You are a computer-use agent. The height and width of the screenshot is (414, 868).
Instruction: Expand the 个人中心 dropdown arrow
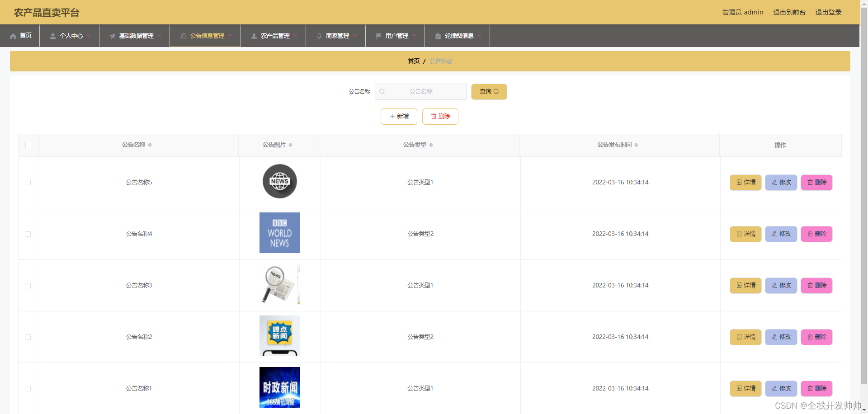[x=89, y=35]
